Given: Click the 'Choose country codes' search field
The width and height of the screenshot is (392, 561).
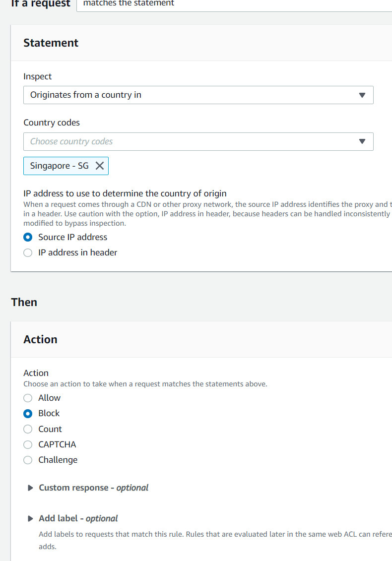Looking at the screenshot, I should click(189, 142).
